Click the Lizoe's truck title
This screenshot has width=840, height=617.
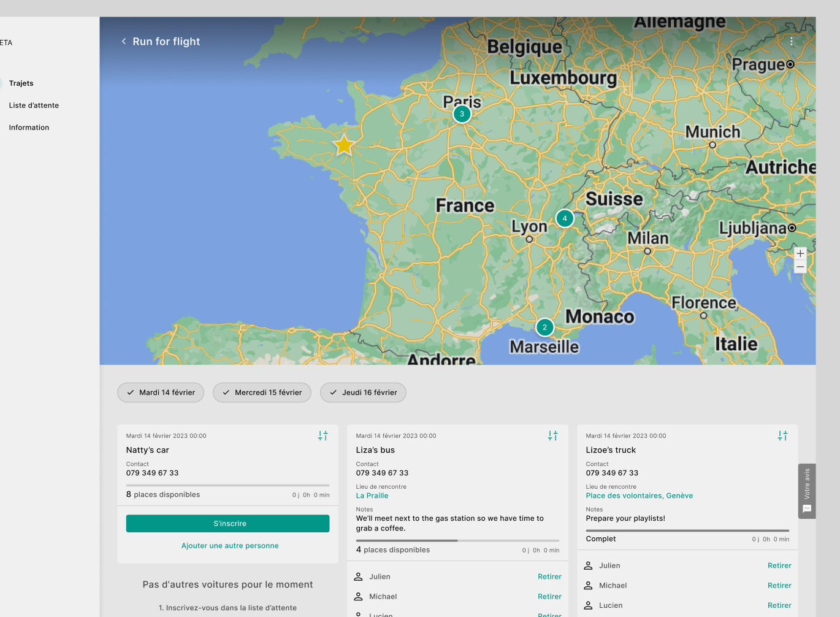pyautogui.click(x=611, y=450)
